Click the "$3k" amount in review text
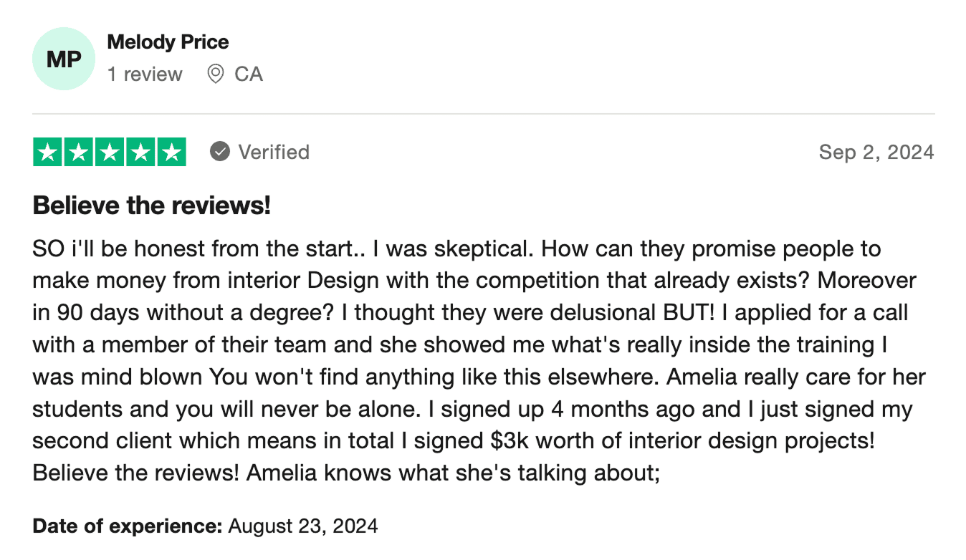 point(510,440)
